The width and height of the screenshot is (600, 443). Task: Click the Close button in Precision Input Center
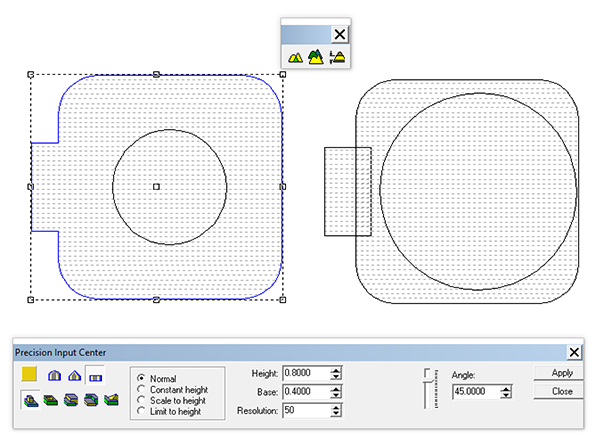click(559, 392)
